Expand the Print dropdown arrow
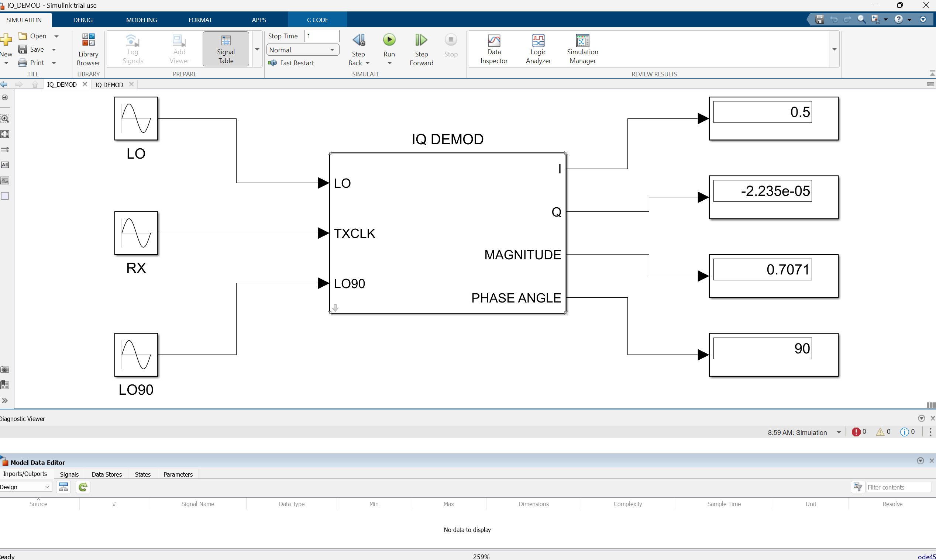This screenshot has width=936, height=560. 54,63
